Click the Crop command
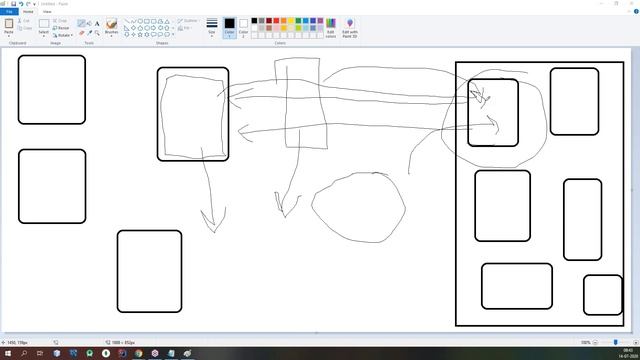640x360 pixels. tap(60, 20)
